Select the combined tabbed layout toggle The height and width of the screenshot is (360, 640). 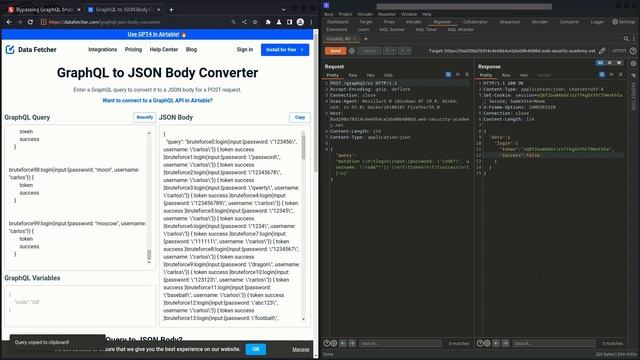619,63
